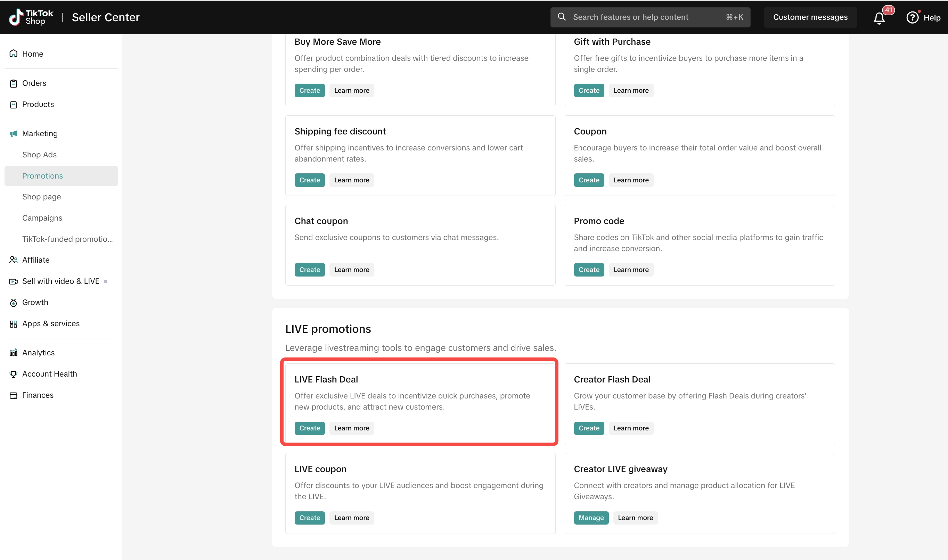
Task: Click the Home icon in sidebar
Action: (14, 53)
